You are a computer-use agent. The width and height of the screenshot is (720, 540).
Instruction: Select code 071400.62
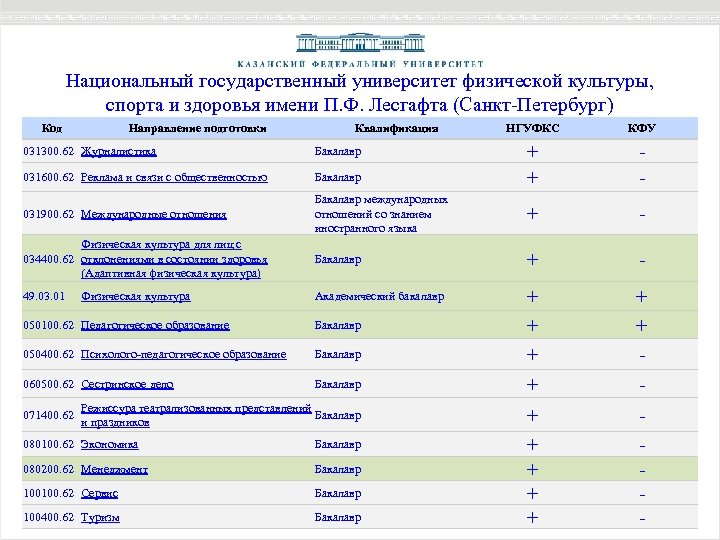[49, 415]
